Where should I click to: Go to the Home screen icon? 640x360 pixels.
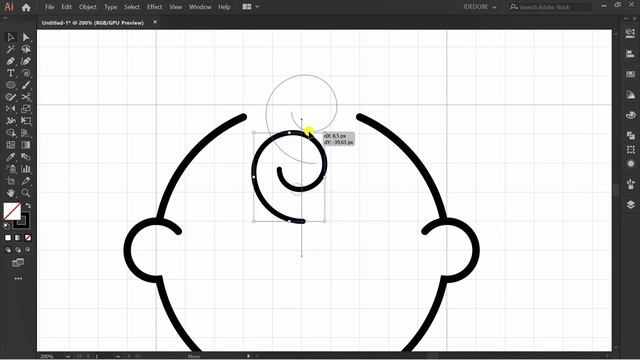pos(26,7)
